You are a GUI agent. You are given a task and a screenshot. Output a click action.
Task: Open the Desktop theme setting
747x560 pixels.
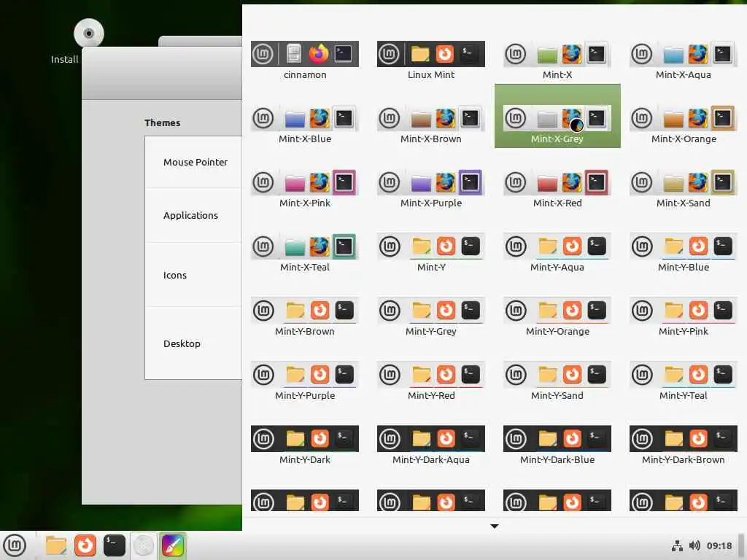point(194,343)
